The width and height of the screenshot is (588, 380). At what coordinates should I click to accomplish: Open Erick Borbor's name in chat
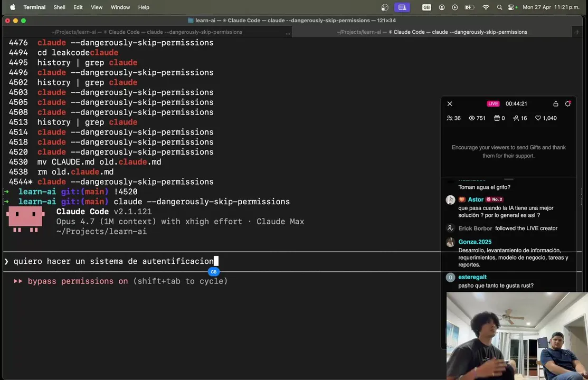pyautogui.click(x=475, y=228)
